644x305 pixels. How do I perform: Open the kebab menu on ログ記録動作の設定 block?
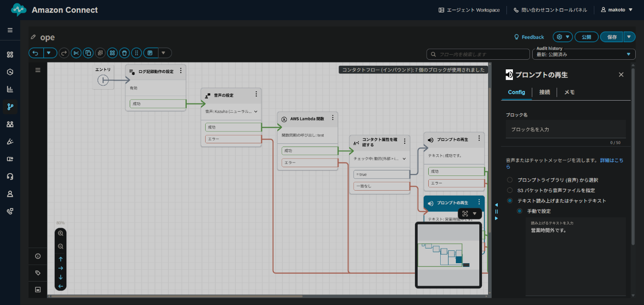pos(181,71)
